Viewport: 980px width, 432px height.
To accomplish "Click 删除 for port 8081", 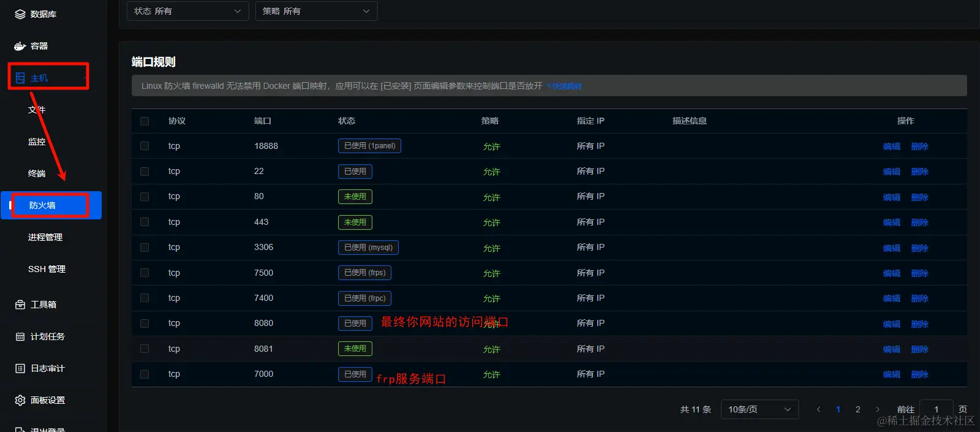I will 920,349.
